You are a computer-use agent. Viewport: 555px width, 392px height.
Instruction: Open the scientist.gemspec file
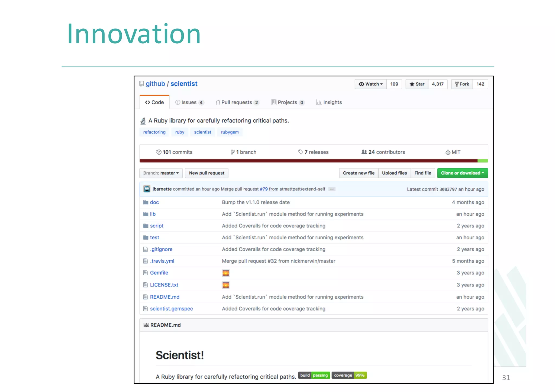click(172, 309)
